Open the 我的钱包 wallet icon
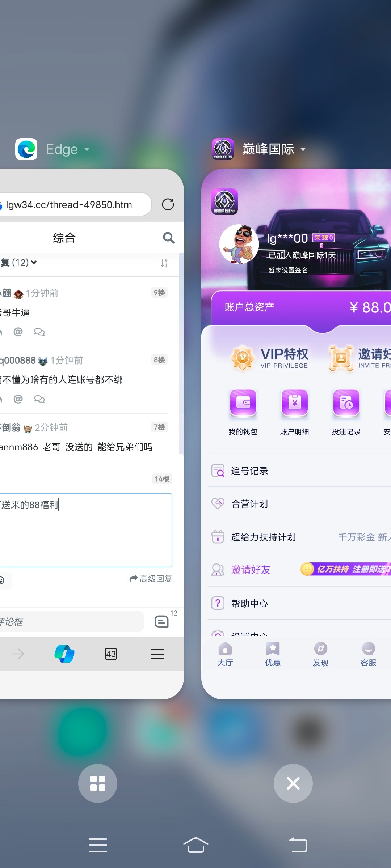 pyautogui.click(x=243, y=403)
